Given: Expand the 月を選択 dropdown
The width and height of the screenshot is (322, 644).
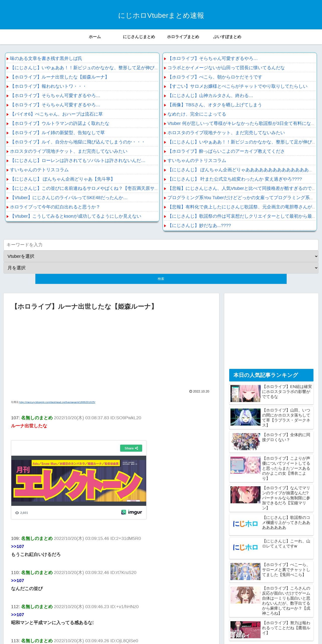Looking at the screenshot, I should point(161,268).
